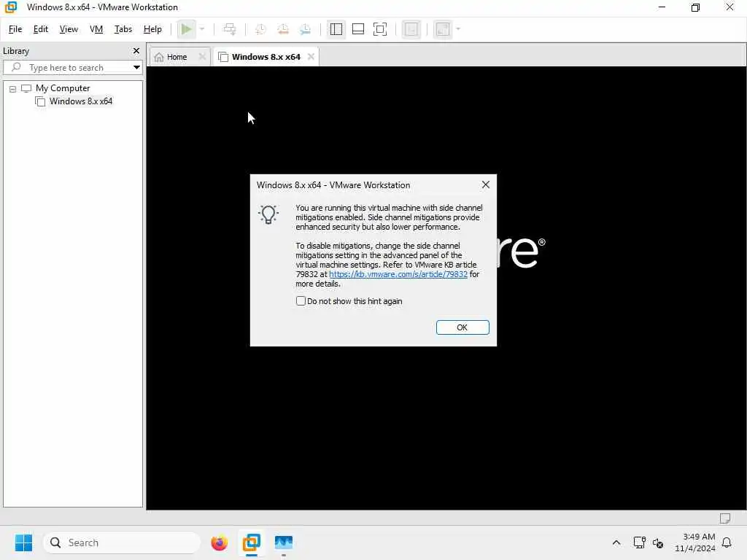Click the network status tray icon
The width and height of the screenshot is (747, 560).
coord(639,542)
